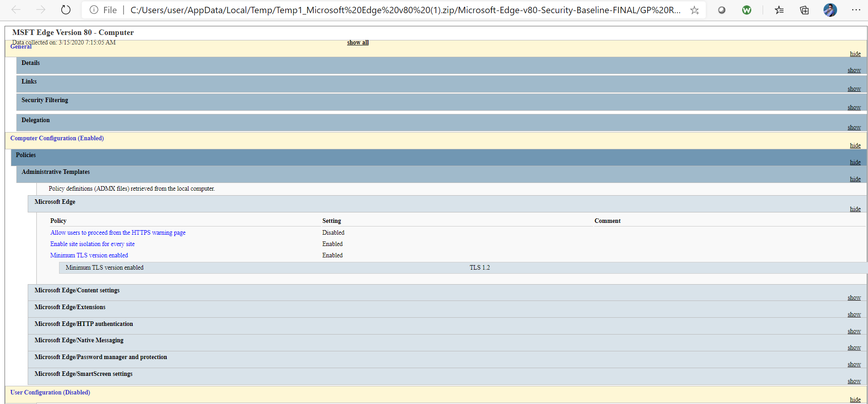Image resolution: width=868 pixels, height=404 pixels.
Task: Click the Details header label
Action: (30, 63)
